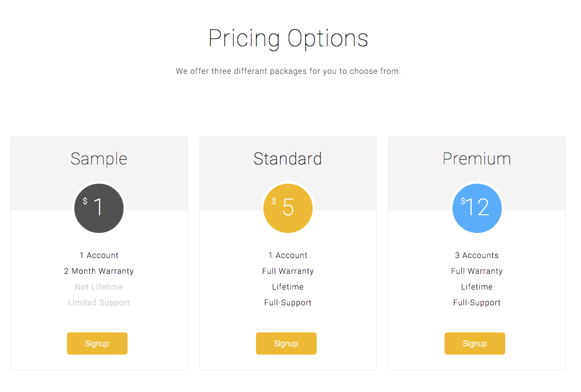Viewport: 581px width, 392px height.
Task: Select the Sample plan title
Action: tap(99, 160)
